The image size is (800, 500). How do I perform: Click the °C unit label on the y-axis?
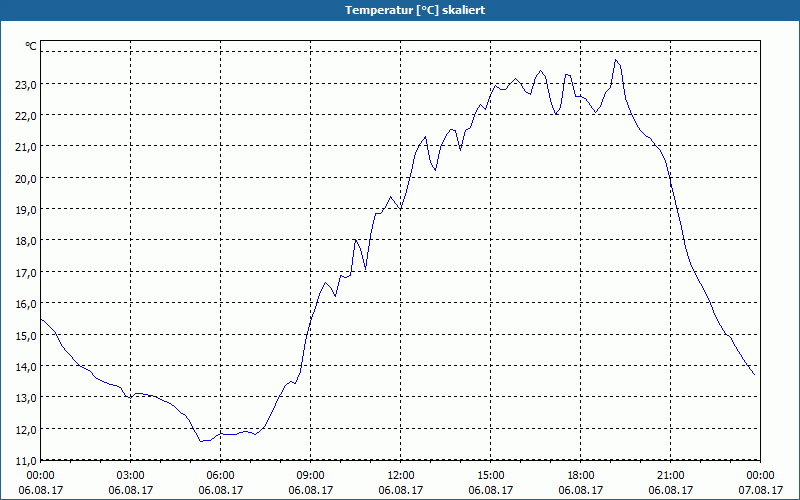[31, 46]
